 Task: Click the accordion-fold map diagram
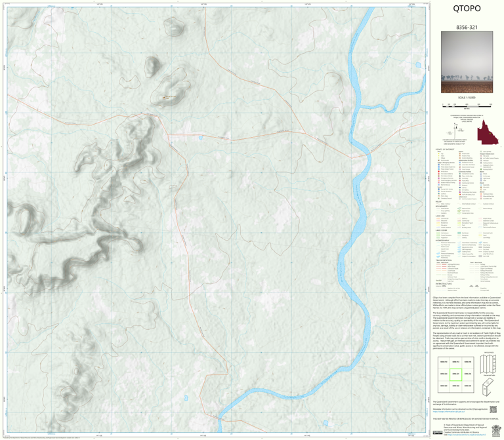(488, 364)
